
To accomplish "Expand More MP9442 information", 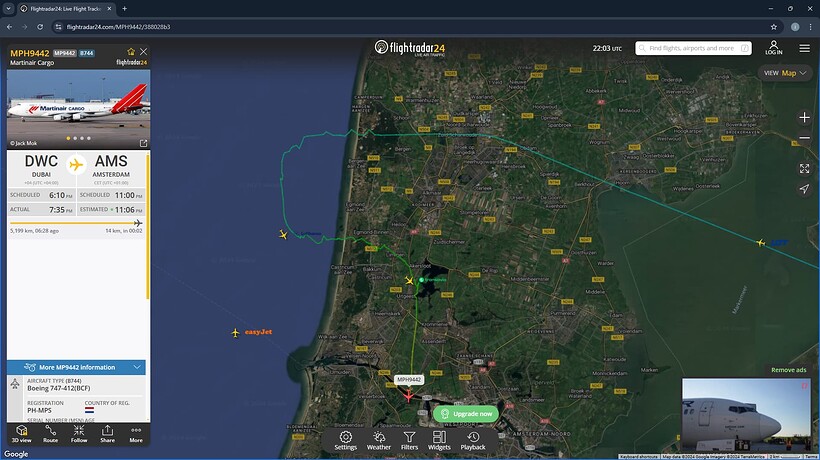I will [x=76, y=367].
